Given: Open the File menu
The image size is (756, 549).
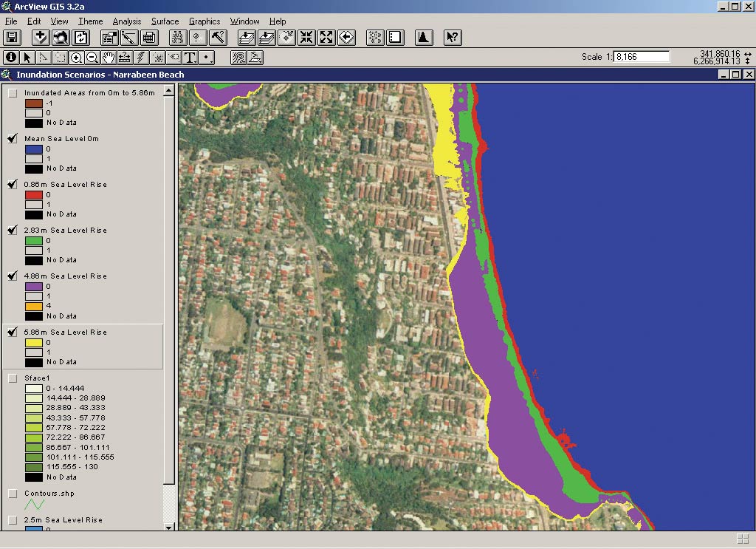Looking at the screenshot, I should coord(11,21).
